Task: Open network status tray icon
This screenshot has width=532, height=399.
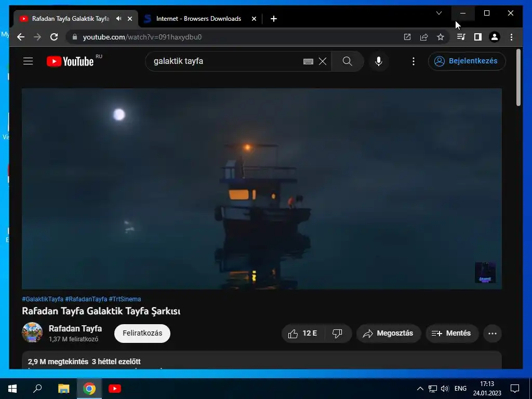Action: point(433,389)
